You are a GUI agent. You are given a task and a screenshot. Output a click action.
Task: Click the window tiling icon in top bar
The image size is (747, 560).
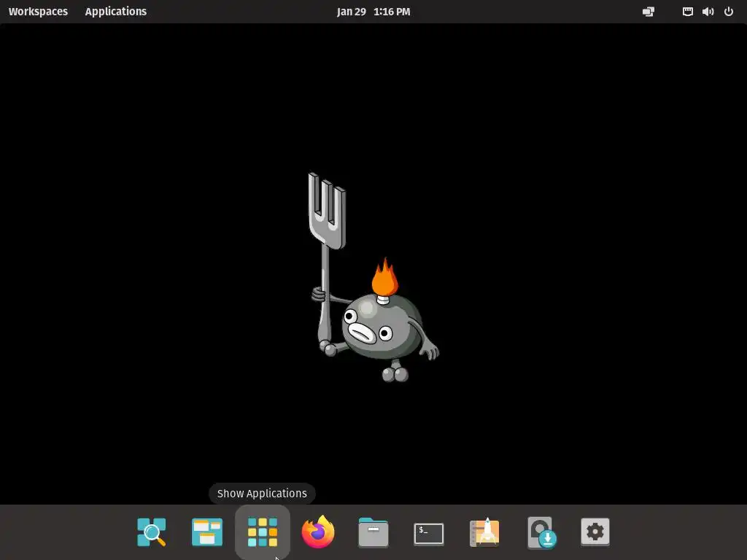(649, 12)
